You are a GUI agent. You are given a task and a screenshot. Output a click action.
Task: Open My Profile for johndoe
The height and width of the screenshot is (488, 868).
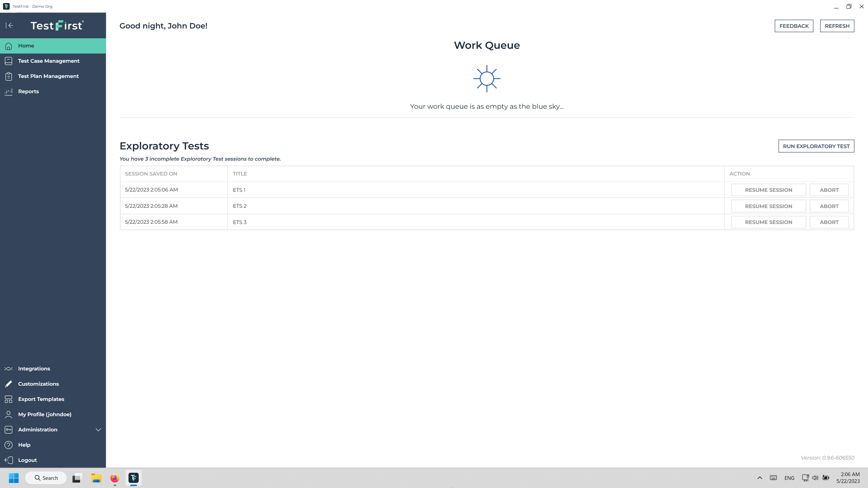coord(44,414)
